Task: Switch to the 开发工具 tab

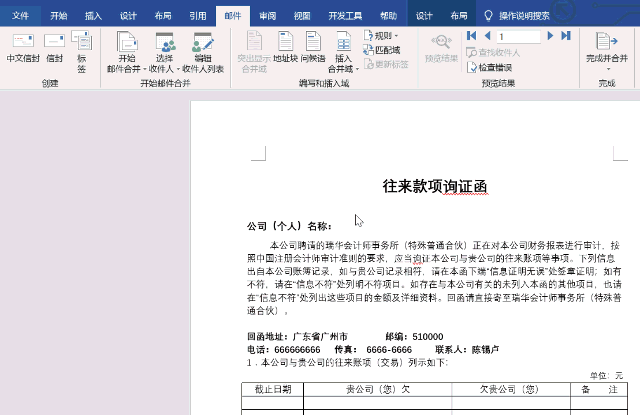Action: (345, 16)
